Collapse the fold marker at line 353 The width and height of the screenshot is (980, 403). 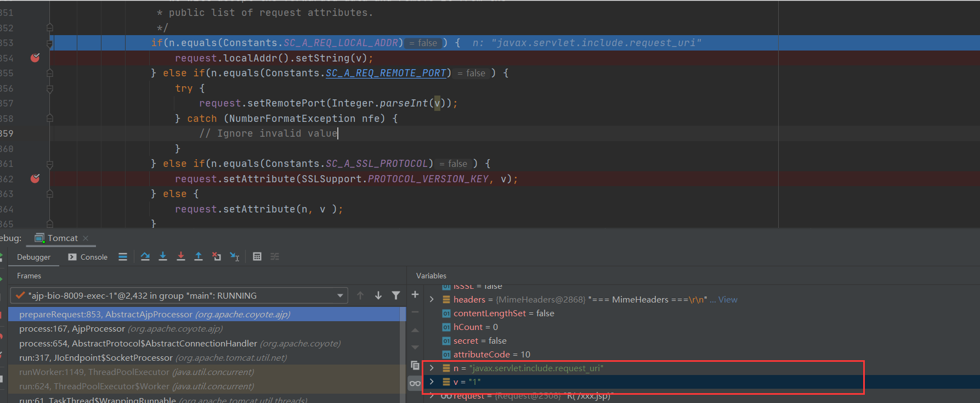coord(50,43)
